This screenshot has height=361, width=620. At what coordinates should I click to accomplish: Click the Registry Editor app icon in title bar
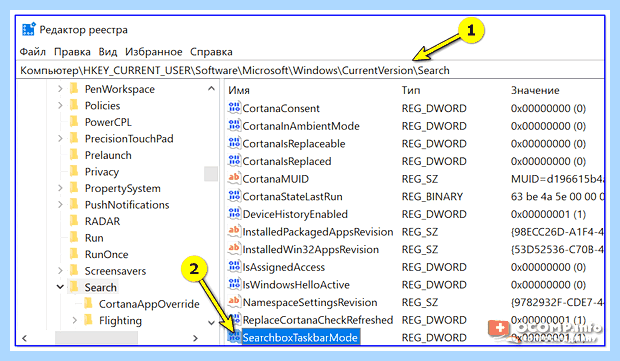pyautogui.click(x=29, y=30)
